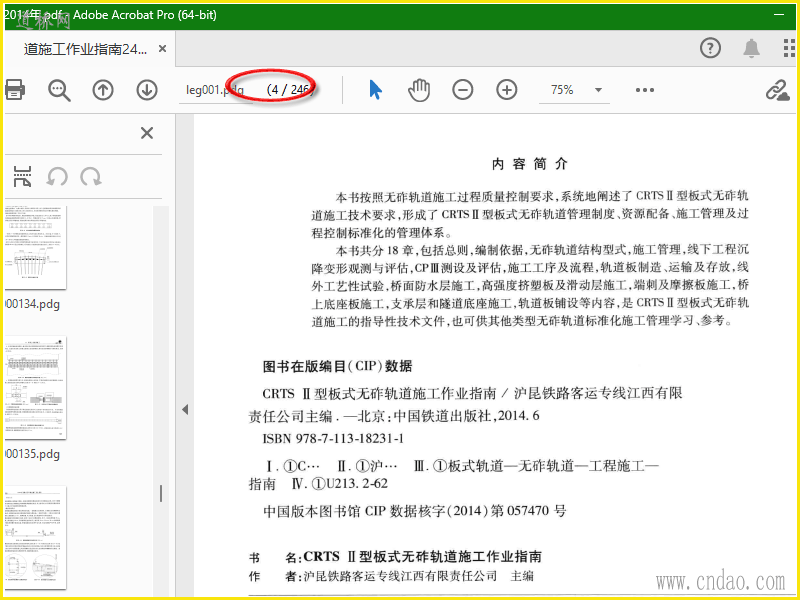Image resolution: width=800 pixels, height=600 pixels.
Task: Rotate page counterclockwise icon
Action: pos(57,177)
